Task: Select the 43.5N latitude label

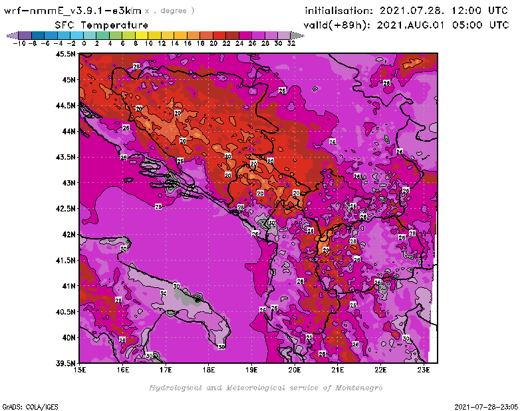Action: coord(65,157)
